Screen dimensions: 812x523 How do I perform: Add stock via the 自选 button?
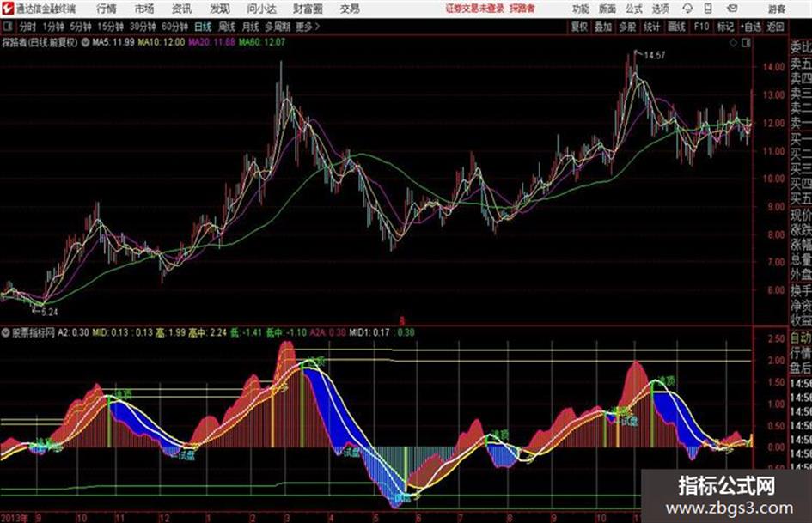(751, 27)
